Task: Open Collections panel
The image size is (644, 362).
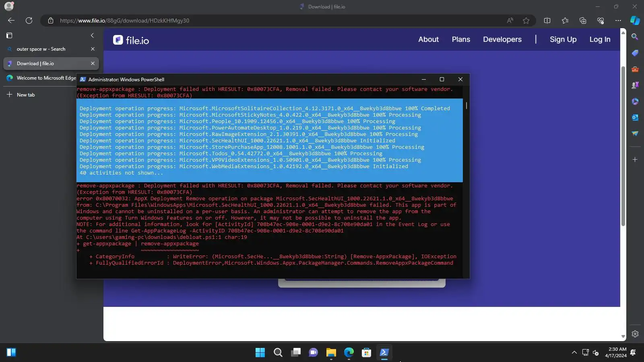Action: coord(583,21)
